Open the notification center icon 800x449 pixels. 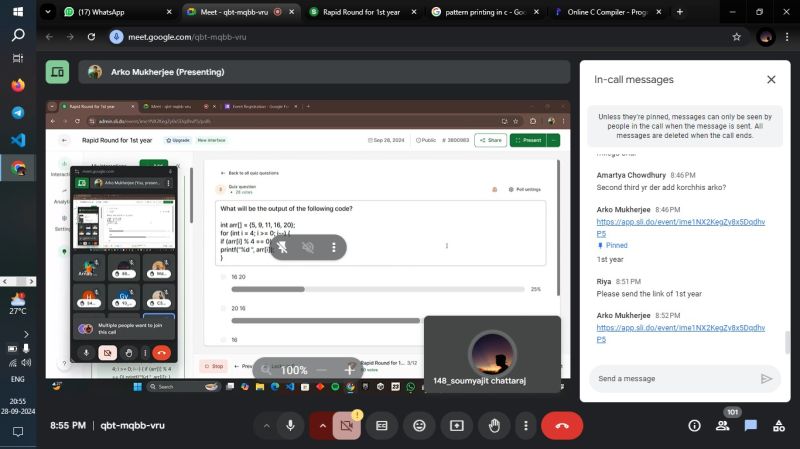click(17, 432)
